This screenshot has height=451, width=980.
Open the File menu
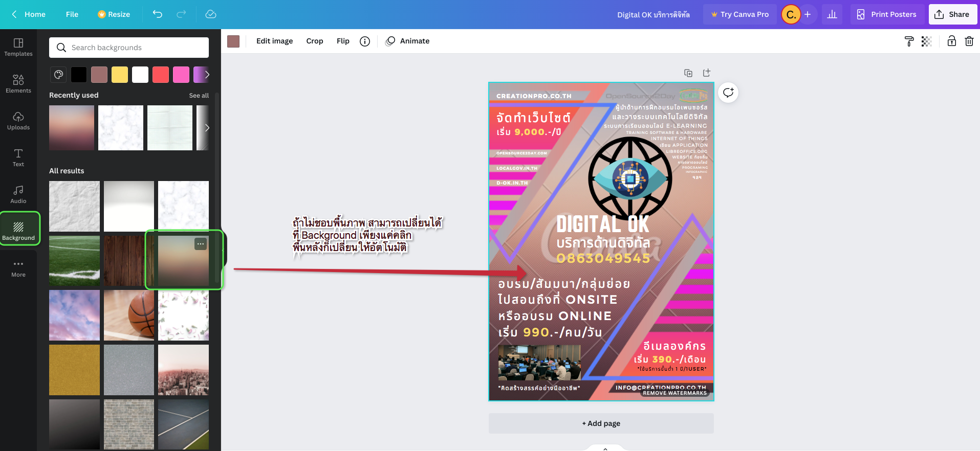click(x=72, y=14)
